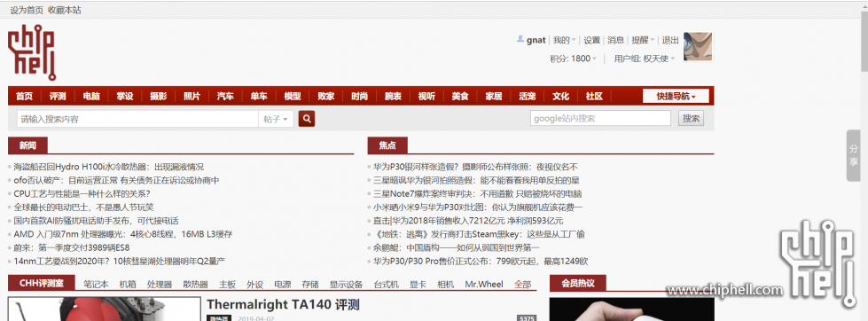Focus the google站内搜索 input field

click(600, 119)
